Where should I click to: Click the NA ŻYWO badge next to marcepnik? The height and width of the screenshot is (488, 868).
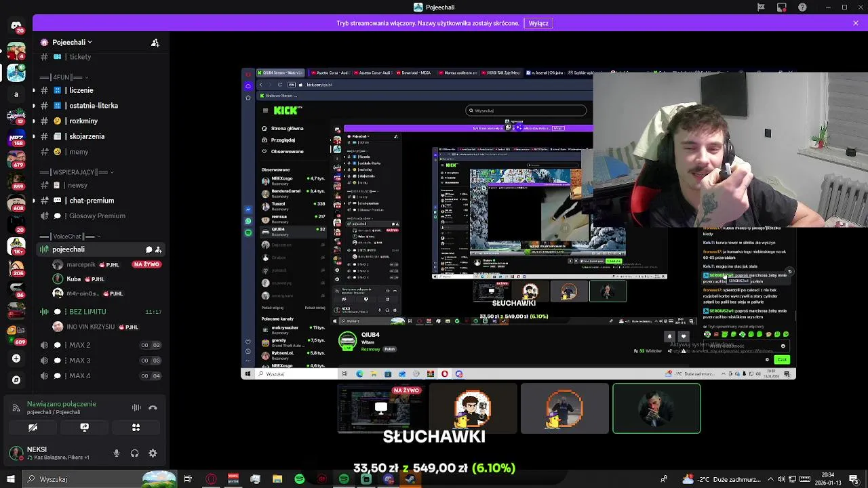[x=146, y=264]
